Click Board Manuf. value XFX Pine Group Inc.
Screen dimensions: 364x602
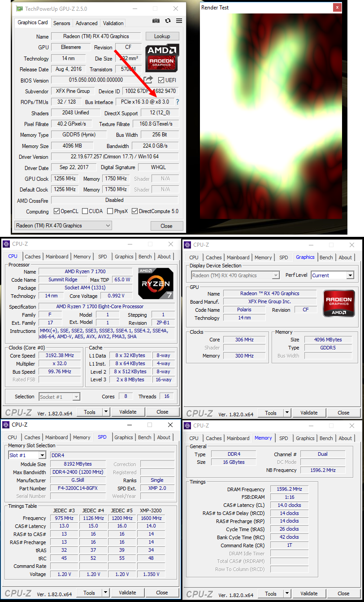coord(270,301)
